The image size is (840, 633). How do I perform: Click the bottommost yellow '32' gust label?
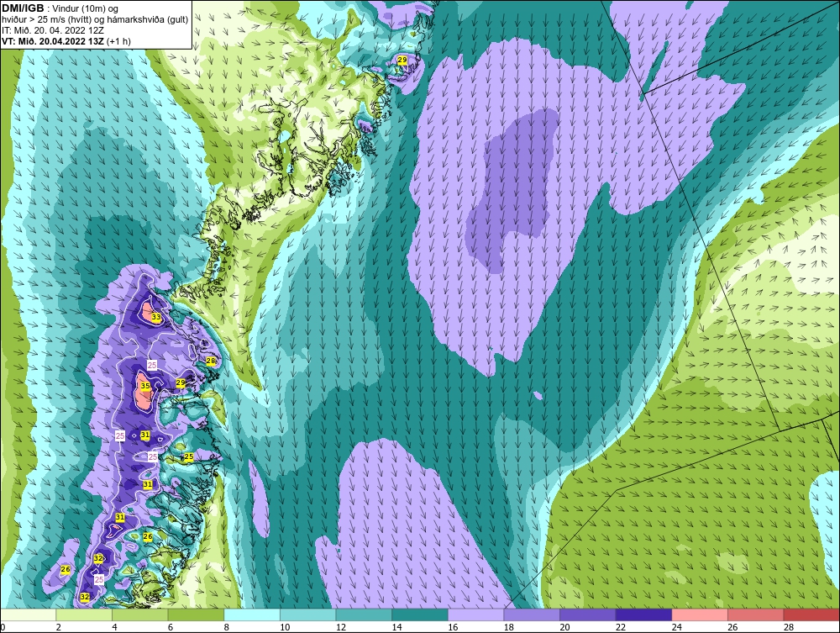point(85,597)
